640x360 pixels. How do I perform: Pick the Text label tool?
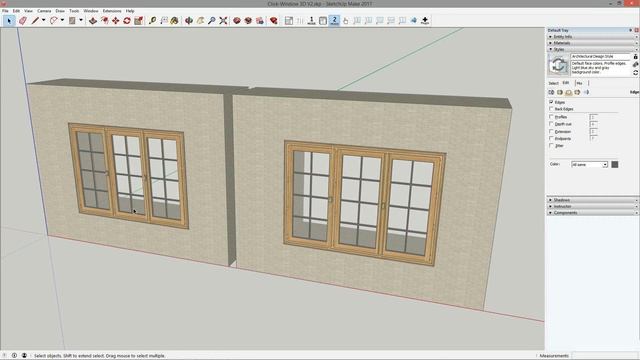click(x=164, y=20)
